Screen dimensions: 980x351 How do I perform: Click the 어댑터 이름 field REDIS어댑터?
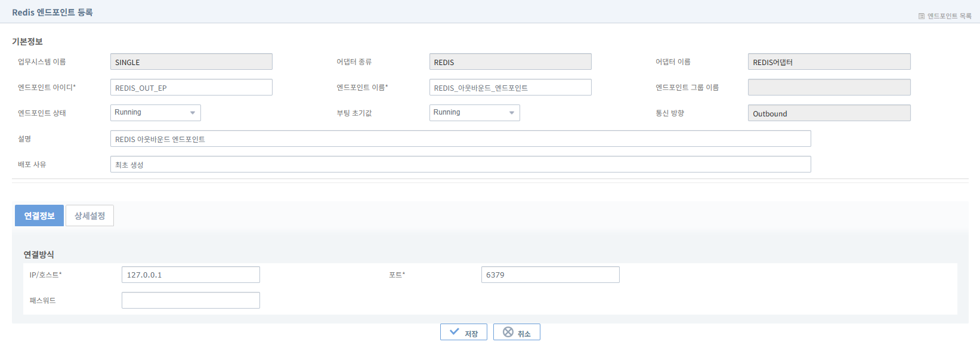(829, 61)
